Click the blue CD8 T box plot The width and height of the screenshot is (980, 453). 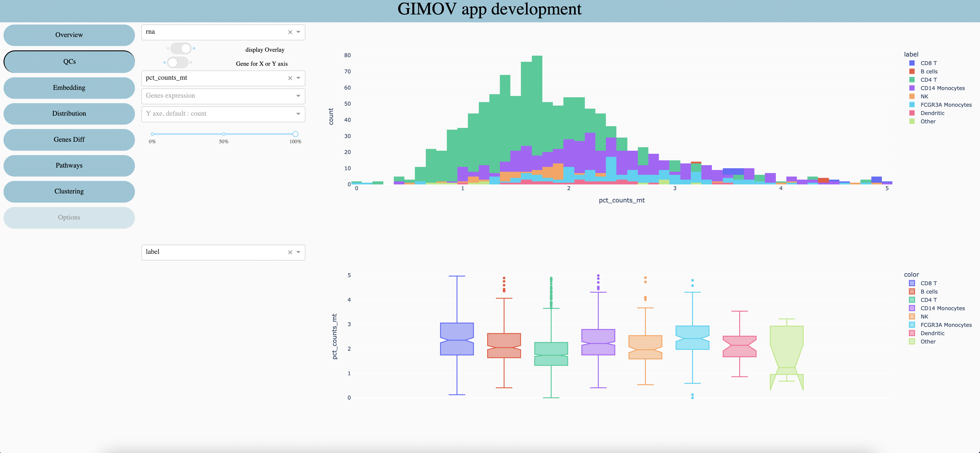tap(457, 339)
